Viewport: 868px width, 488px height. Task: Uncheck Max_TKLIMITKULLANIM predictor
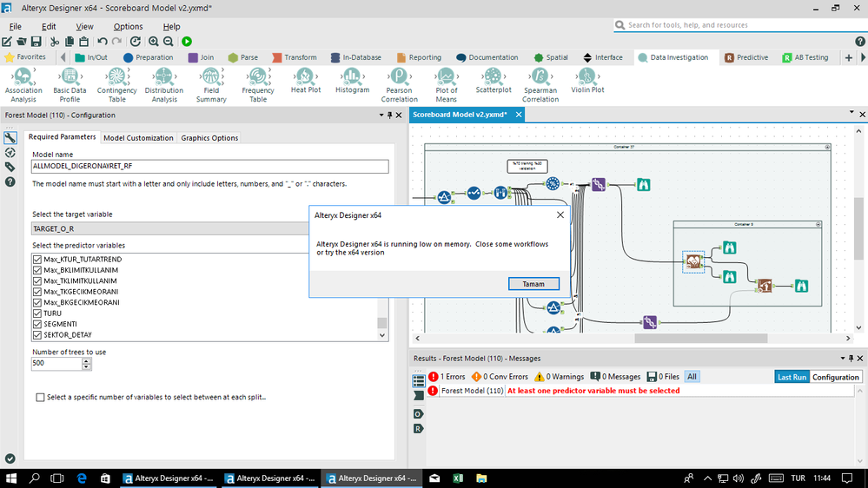click(37, 280)
